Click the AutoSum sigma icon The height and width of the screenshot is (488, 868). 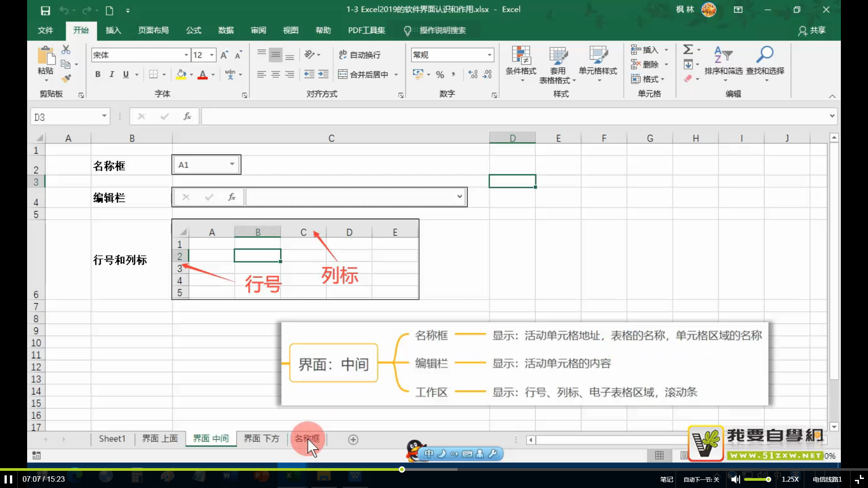coord(688,49)
